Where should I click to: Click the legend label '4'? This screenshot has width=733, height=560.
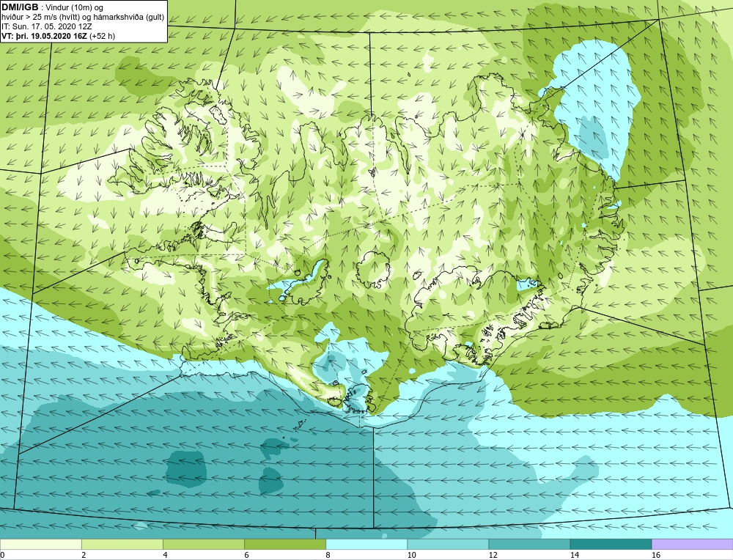click(165, 555)
